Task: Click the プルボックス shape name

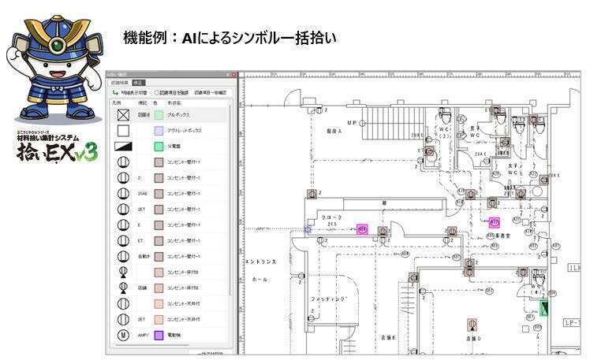Action: pos(179,115)
